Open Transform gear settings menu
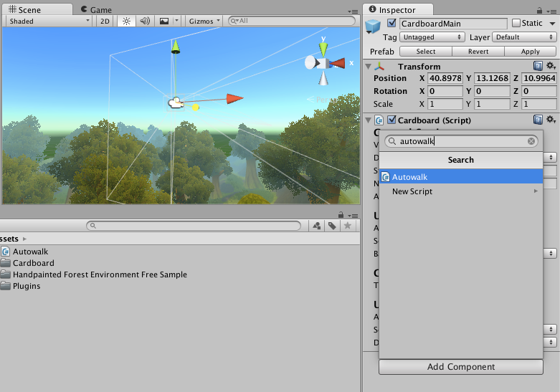 pyautogui.click(x=551, y=66)
